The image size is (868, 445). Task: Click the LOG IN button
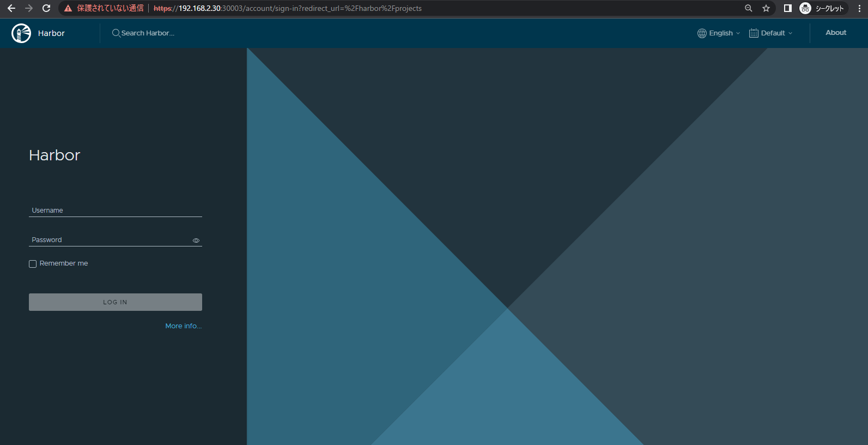click(116, 302)
